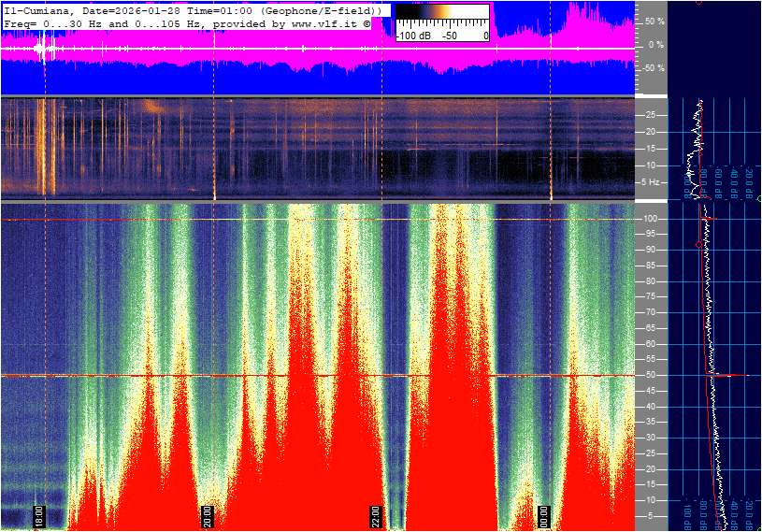This screenshot has width=762, height=532.
Task: Click the 50 Hz tick on frequency axis
Action: click(650, 375)
